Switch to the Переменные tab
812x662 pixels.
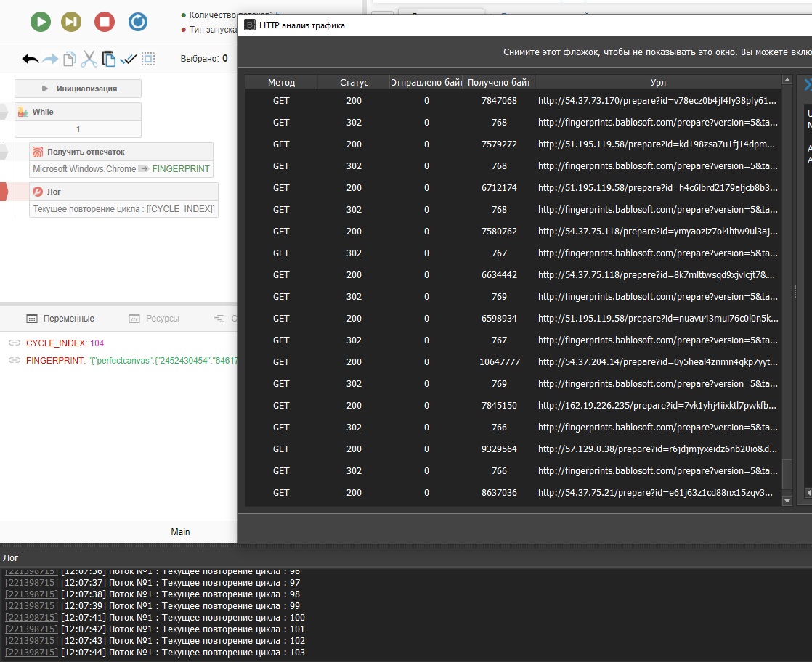point(60,319)
